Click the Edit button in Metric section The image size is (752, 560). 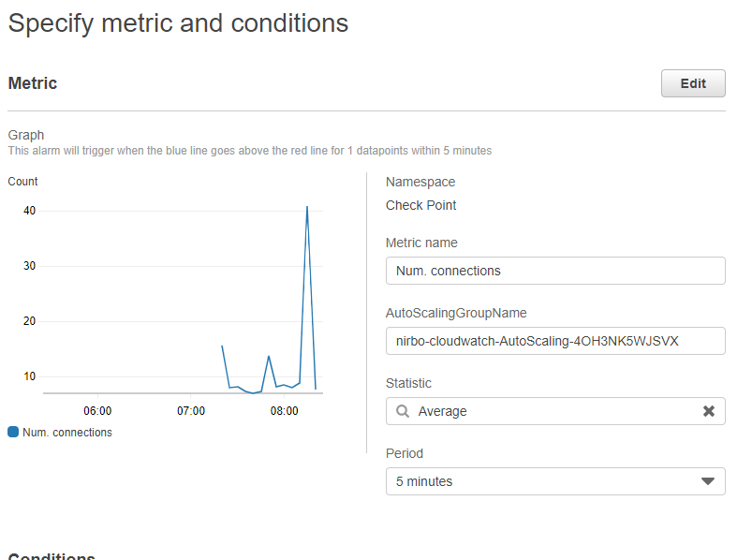693,83
